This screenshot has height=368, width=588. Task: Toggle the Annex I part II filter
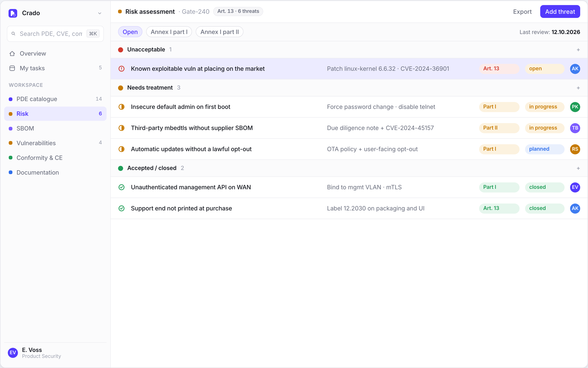click(220, 32)
